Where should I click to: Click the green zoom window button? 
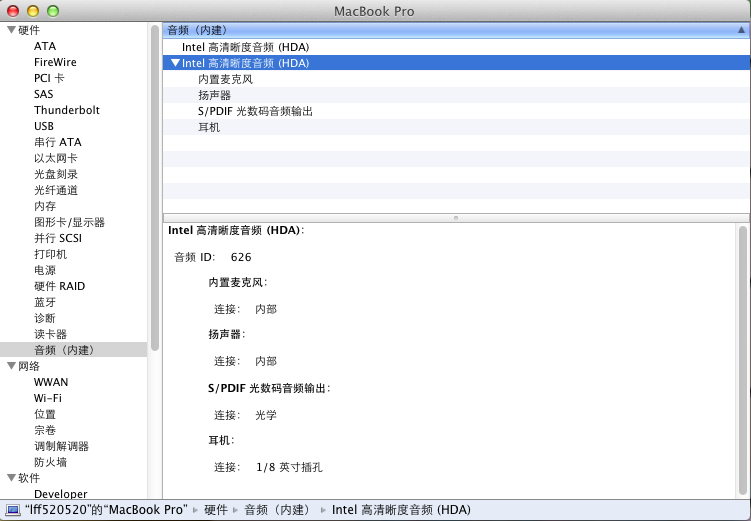[x=53, y=10]
